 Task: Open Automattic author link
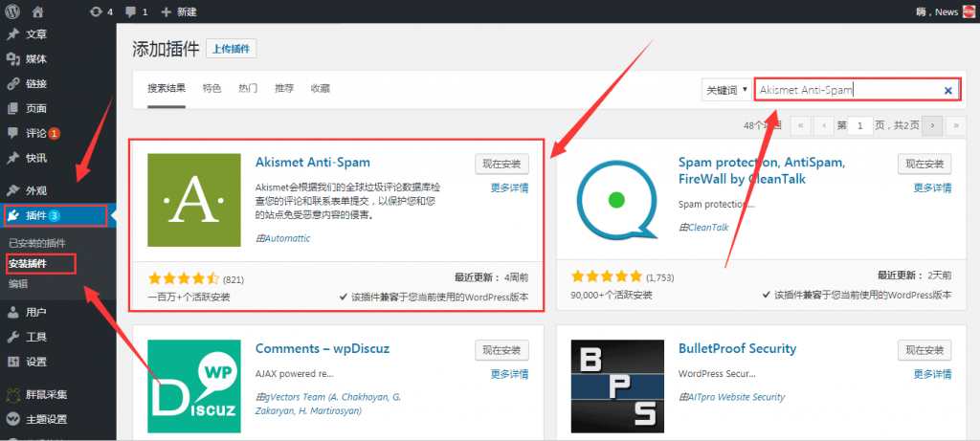tap(287, 238)
